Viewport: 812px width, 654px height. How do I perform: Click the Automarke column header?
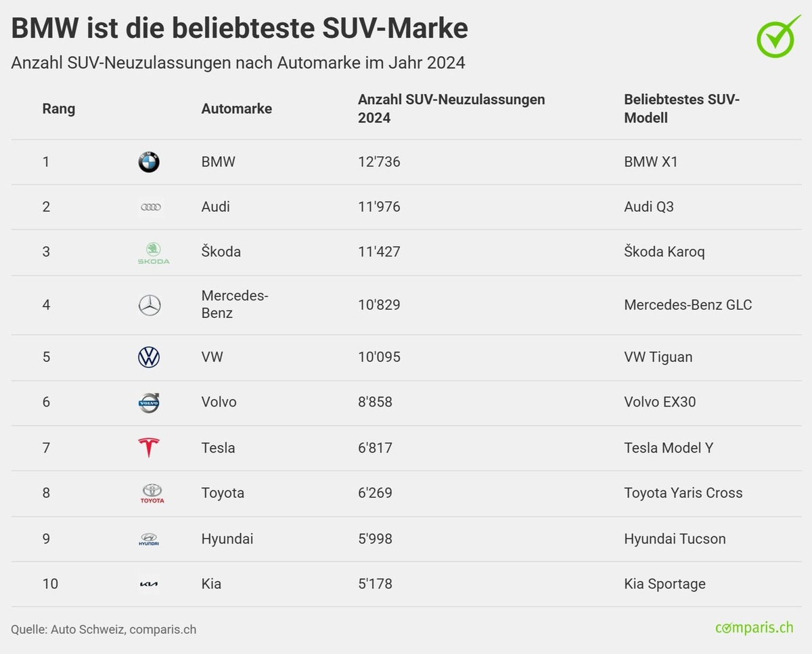237,109
